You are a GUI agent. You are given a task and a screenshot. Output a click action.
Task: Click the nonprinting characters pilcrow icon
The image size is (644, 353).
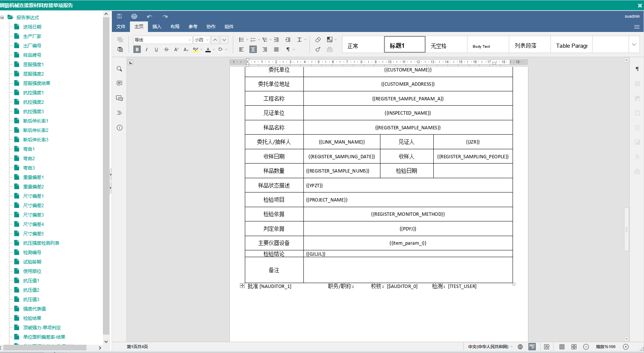coord(288,49)
